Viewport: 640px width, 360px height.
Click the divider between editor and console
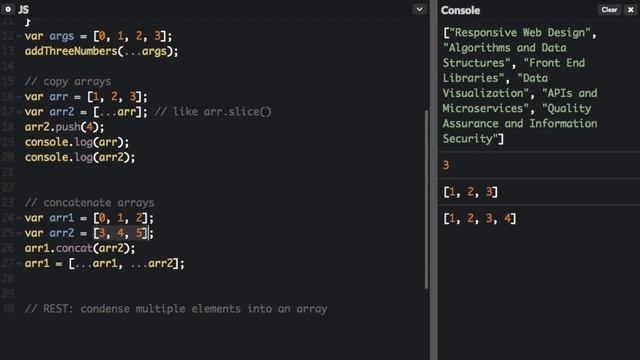433,180
